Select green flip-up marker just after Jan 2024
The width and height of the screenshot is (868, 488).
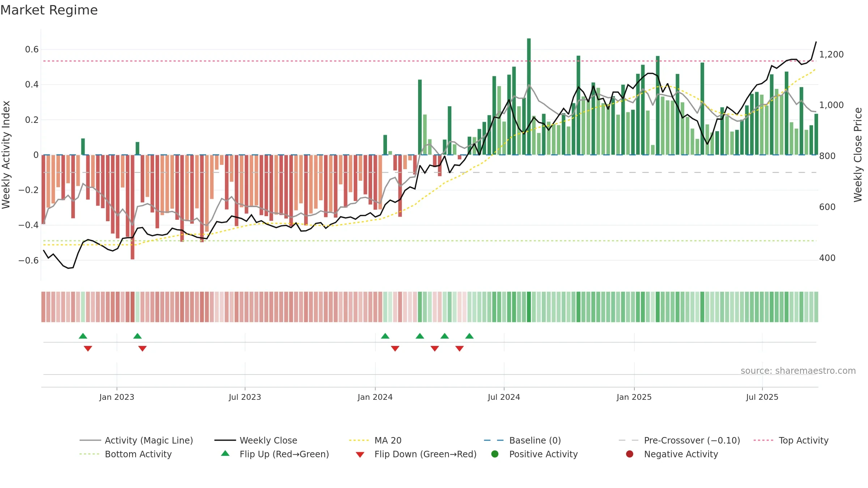pos(385,336)
